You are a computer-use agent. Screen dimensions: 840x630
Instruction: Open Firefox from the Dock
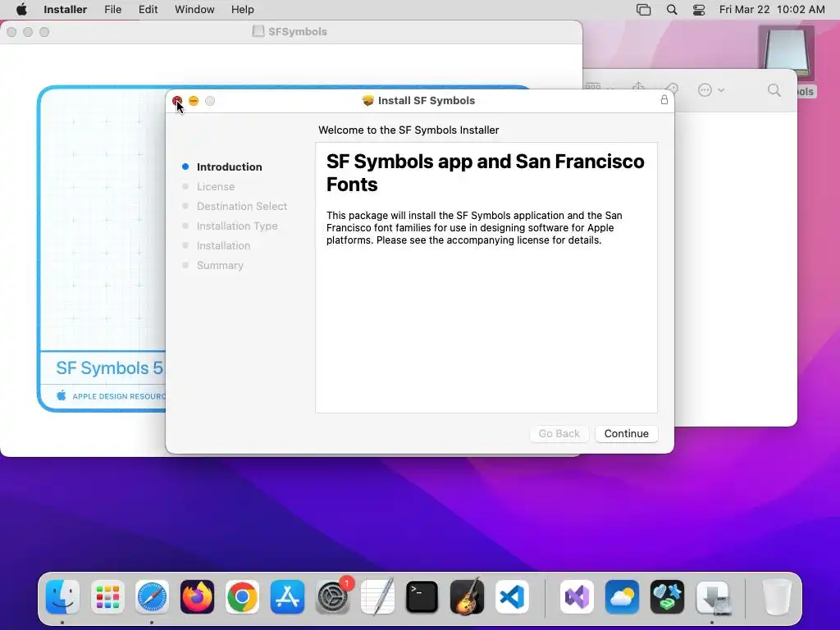click(197, 596)
